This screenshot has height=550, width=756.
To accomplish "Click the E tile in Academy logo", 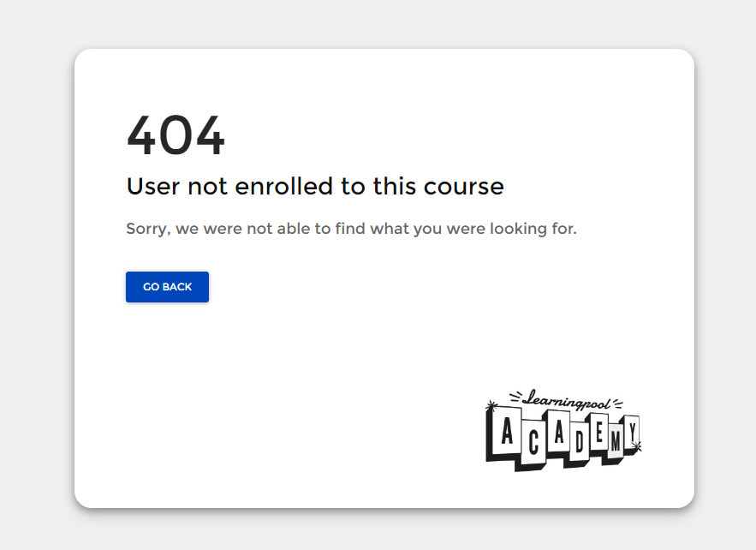I will click(x=599, y=431).
